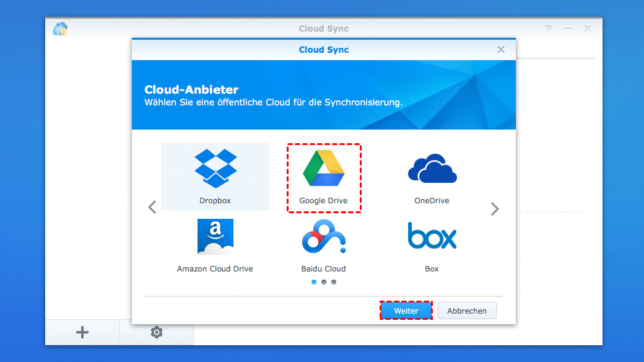Select Amazon Cloud Drive provider

pyautogui.click(x=215, y=245)
